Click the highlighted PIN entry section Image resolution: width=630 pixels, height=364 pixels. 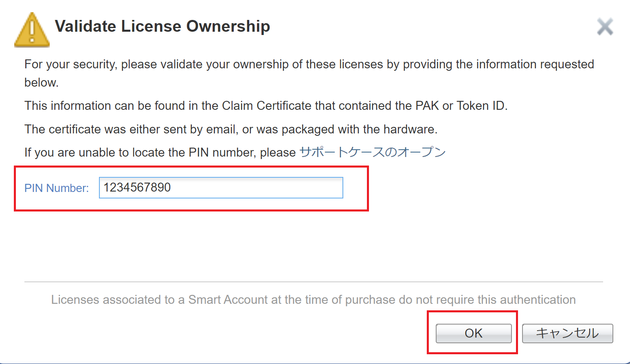pyautogui.click(x=191, y=188)
